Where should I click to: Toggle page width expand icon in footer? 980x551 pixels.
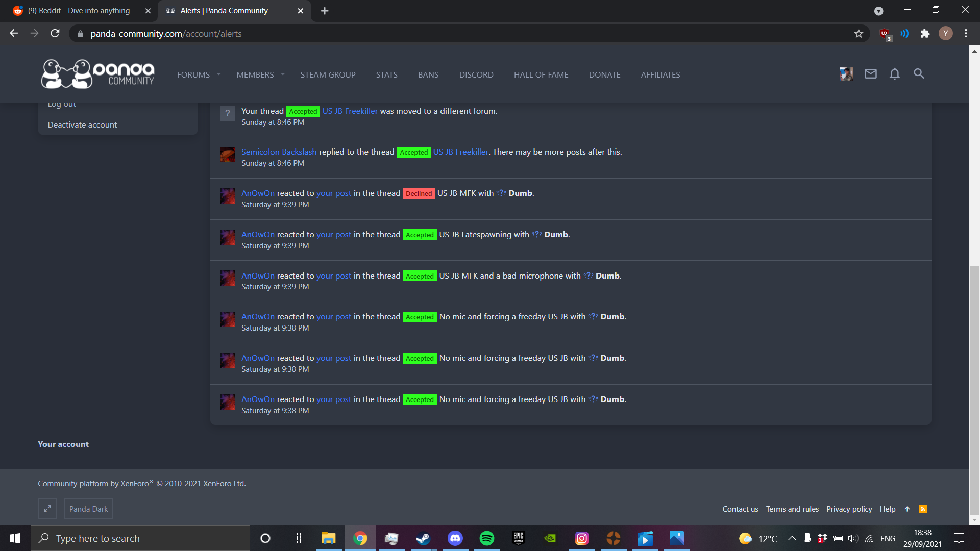tap(47, 509)
